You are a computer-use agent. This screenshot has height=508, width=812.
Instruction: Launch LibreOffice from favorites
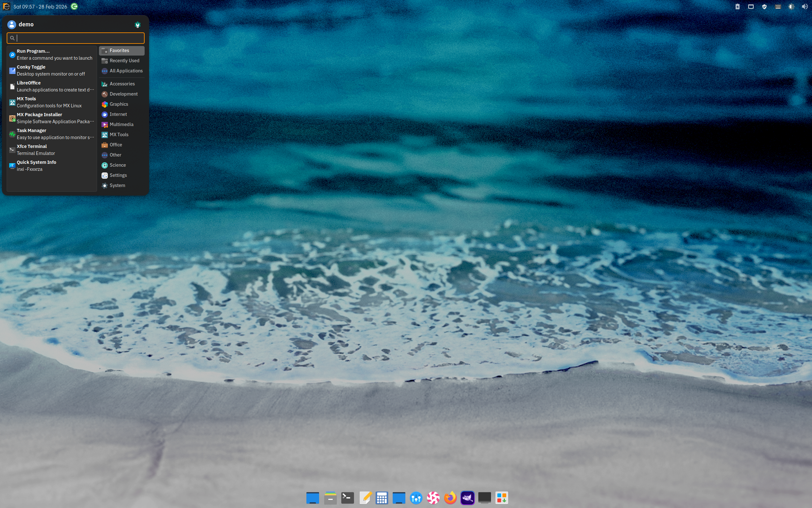point(52,86)
